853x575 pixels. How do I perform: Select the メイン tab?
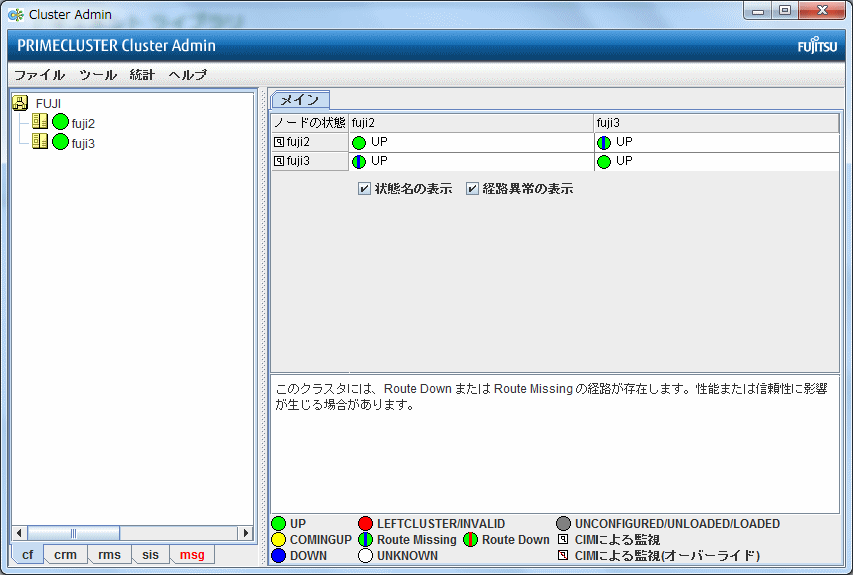click(x=299, y=99)
